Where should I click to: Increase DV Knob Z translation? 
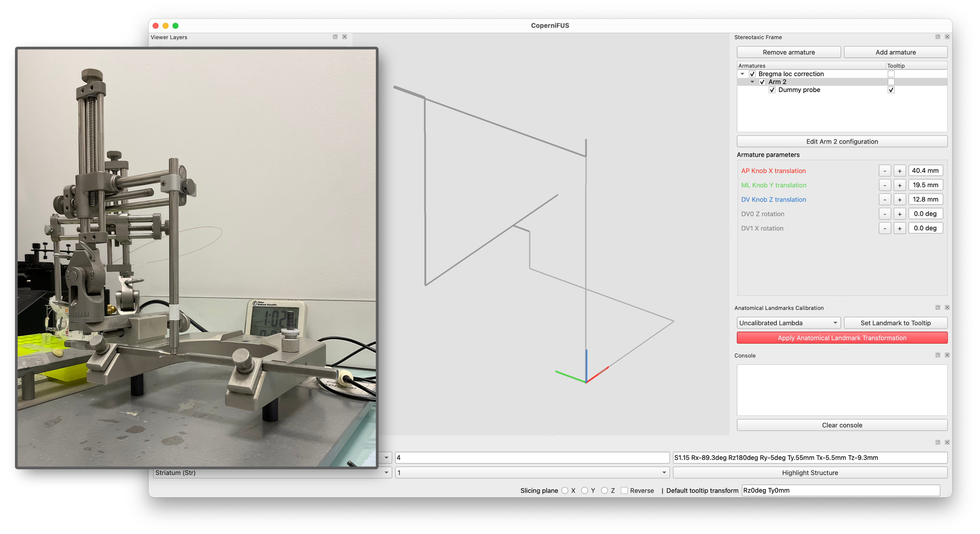899,199
